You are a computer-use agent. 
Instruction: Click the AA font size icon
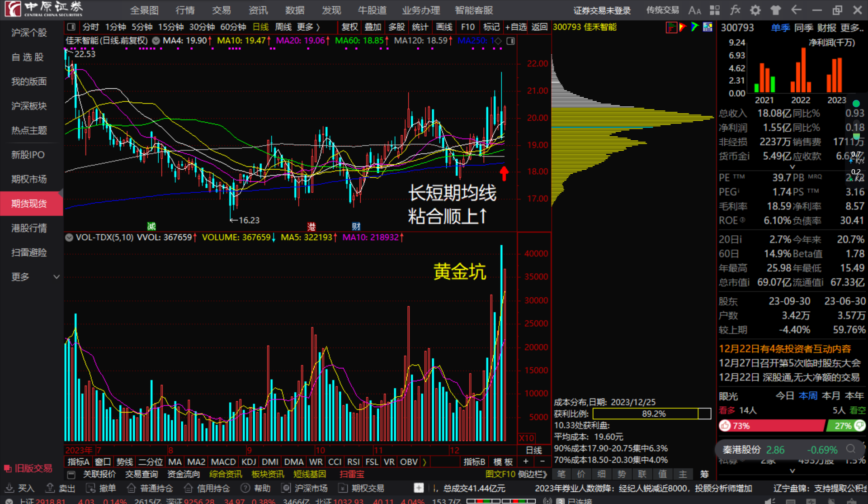(694, 10)
